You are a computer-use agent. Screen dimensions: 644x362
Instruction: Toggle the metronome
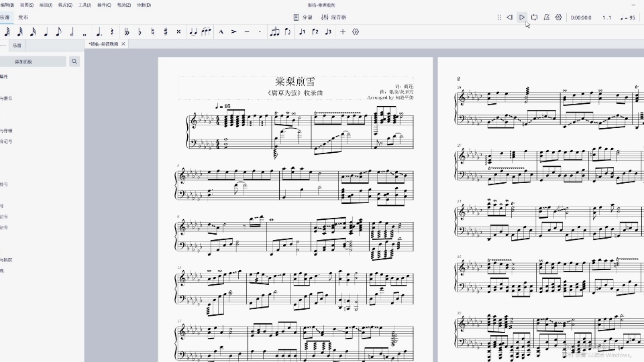pos(547,17)
